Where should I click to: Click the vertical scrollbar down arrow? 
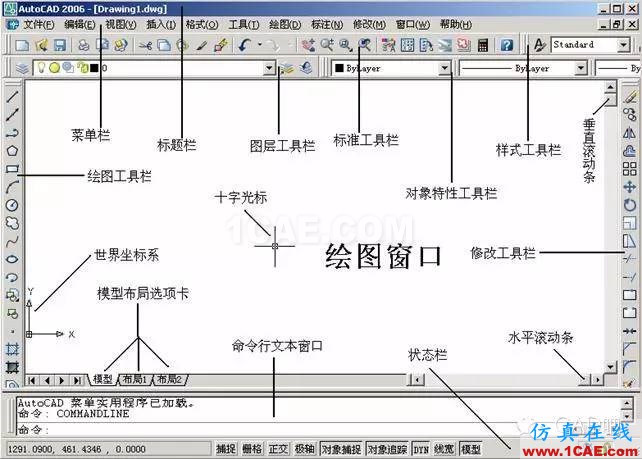click(x=610, y=366)
